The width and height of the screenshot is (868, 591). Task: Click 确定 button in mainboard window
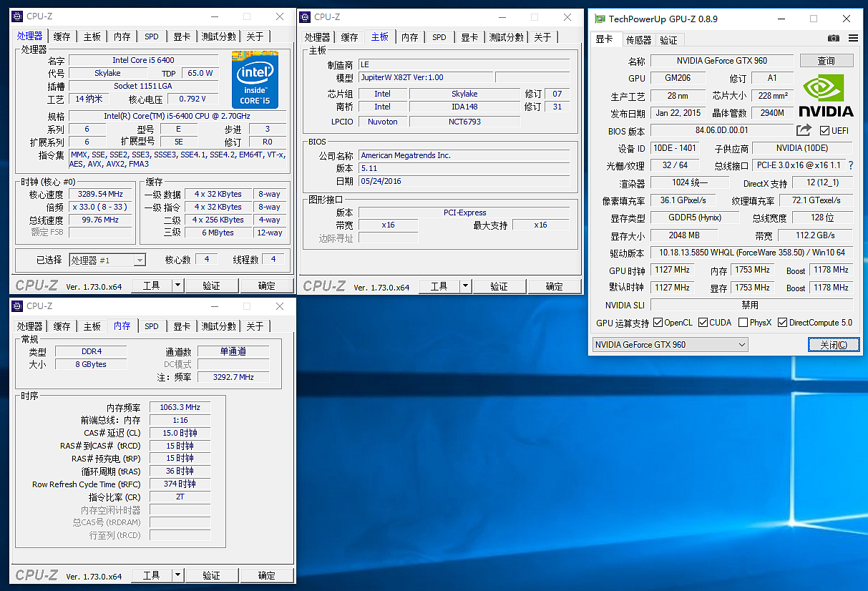click(555, 286)
